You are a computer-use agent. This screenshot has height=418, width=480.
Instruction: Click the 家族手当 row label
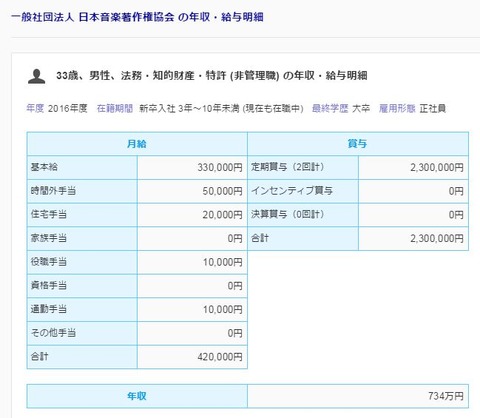(49, 238)
